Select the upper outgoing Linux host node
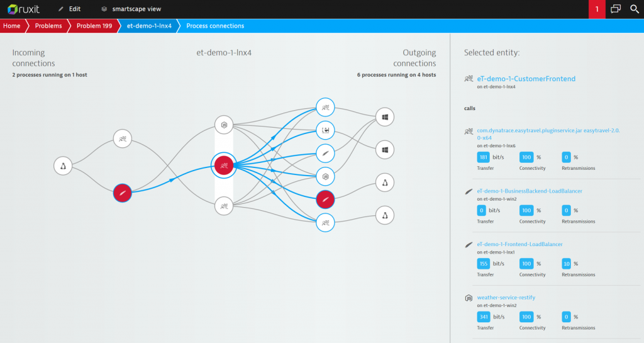The image size is (644, 343). click(x=385, y=183)
